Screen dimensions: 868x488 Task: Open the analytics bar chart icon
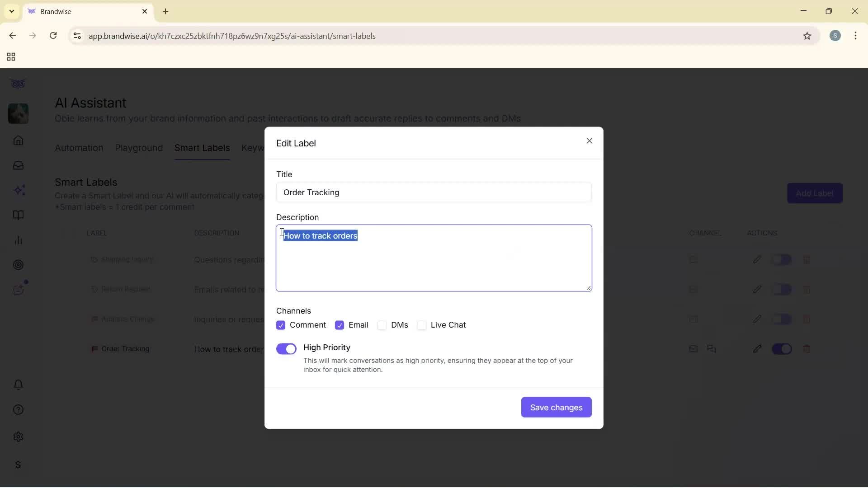click(x=18, y=240)
